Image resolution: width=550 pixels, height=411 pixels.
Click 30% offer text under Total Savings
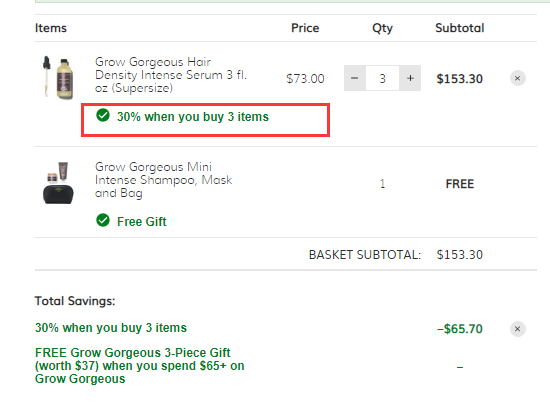pos(111,328)
